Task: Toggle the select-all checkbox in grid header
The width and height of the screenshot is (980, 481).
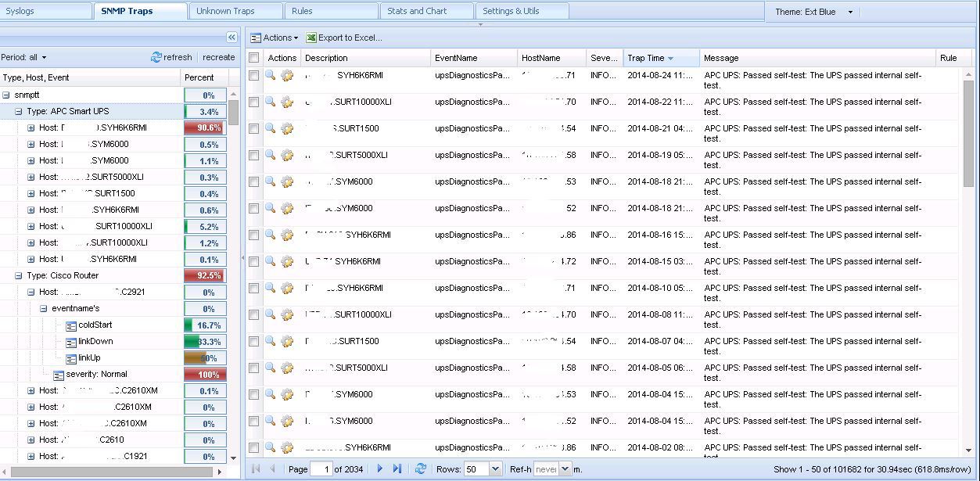Action: point(253,58)
